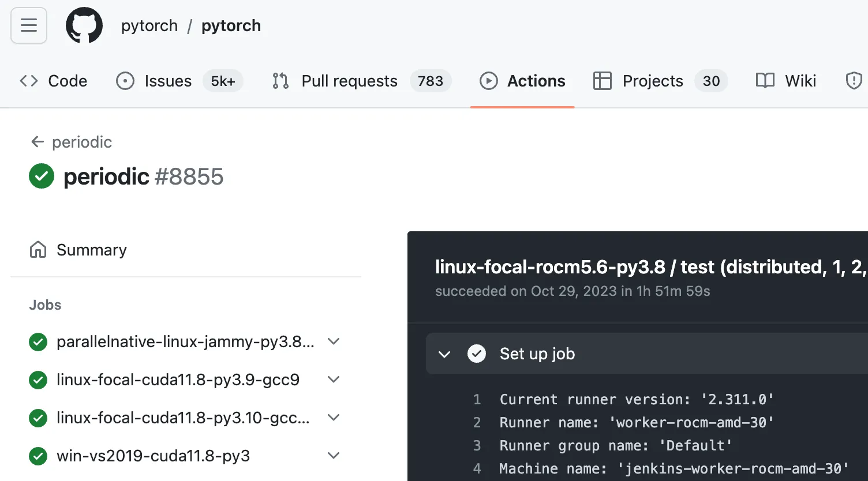Click the GitHub Octocat logo

pyautogui.click(x=84, y=25)
